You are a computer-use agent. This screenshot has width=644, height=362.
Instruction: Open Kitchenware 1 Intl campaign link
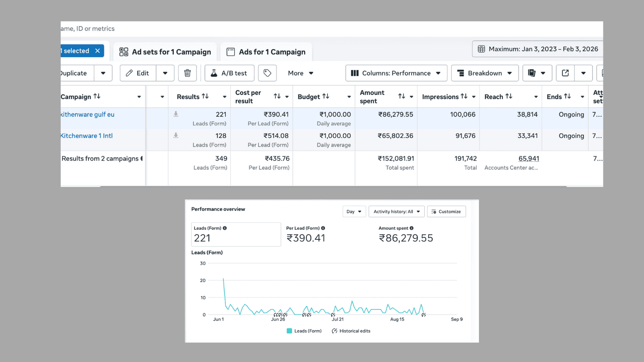tap(87, 136)
